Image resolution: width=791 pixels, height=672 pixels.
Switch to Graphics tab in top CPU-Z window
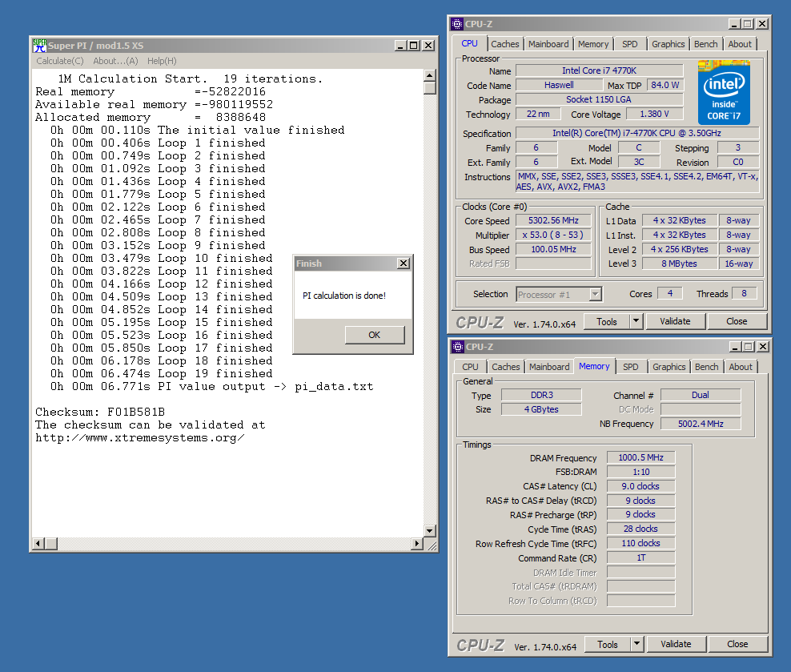668,44
